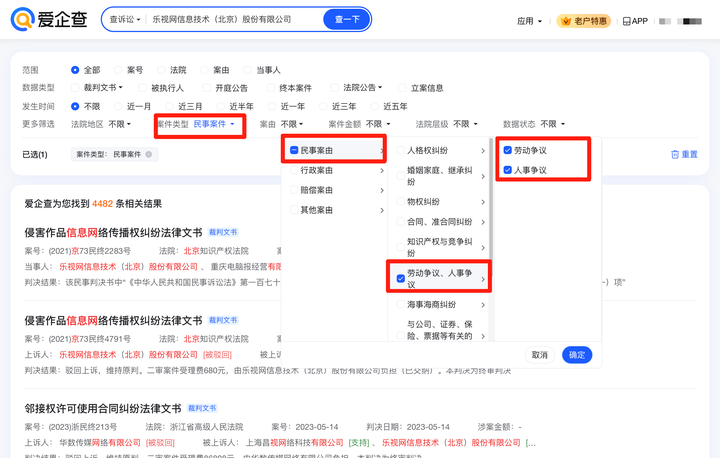This screenshot has height=458, width=720.
Task: Click the company name search input field
Action: [235, 19]
